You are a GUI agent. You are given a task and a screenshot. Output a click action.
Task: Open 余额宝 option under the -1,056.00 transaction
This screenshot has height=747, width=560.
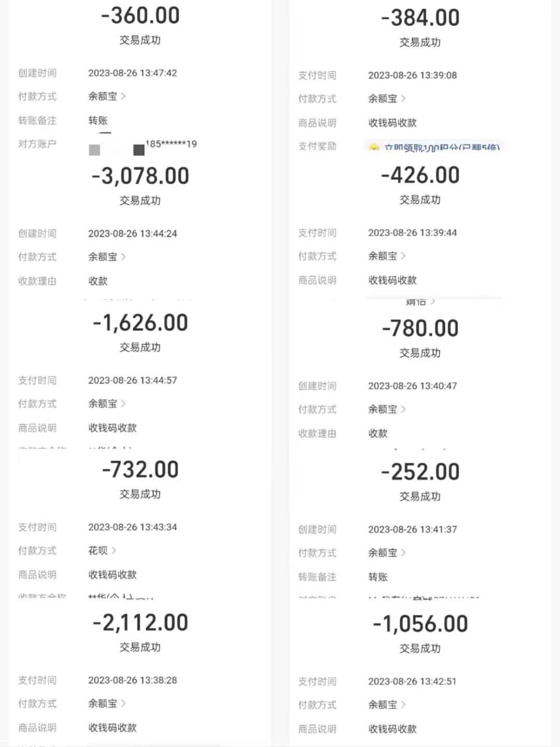pos(387,705)
